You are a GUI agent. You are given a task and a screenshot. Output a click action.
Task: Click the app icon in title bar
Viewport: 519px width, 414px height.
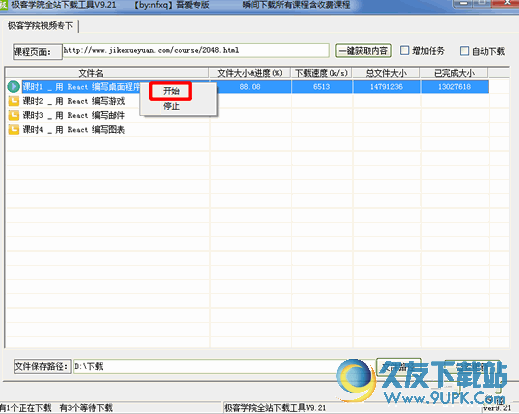[x=3, y=5]
